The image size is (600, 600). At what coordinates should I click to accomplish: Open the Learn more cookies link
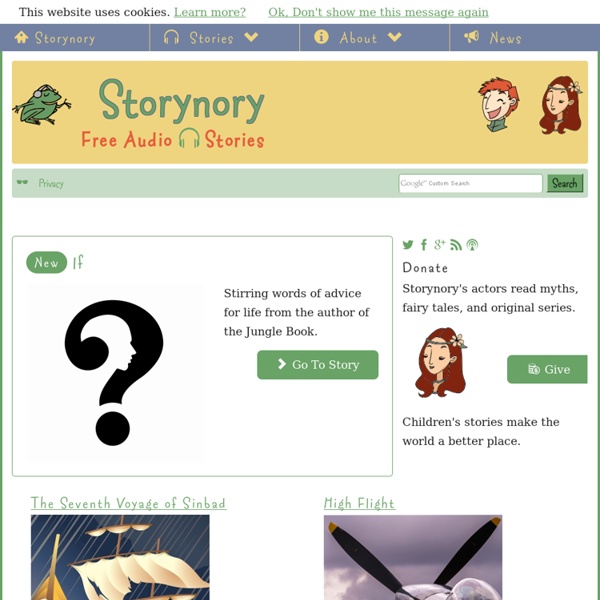pyautogui.click(x=210, y=12)
